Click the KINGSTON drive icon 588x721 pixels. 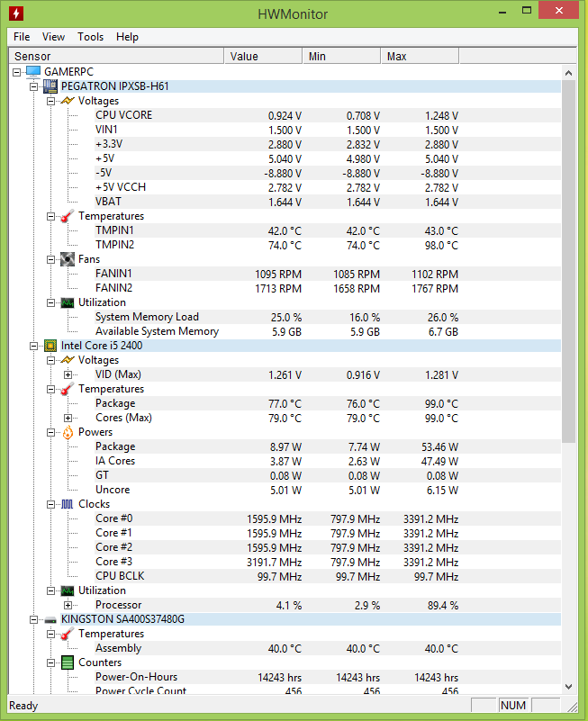tap(50, 620)
